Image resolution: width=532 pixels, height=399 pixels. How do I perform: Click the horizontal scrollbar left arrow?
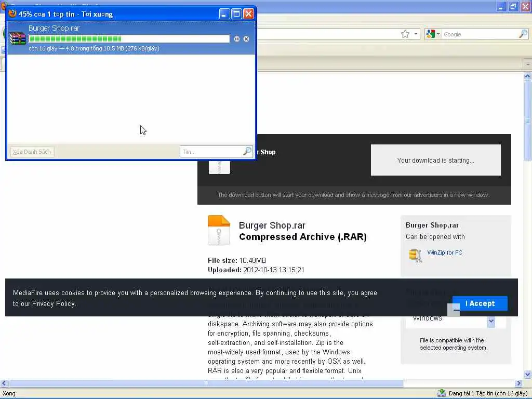(x=4, y=383)
